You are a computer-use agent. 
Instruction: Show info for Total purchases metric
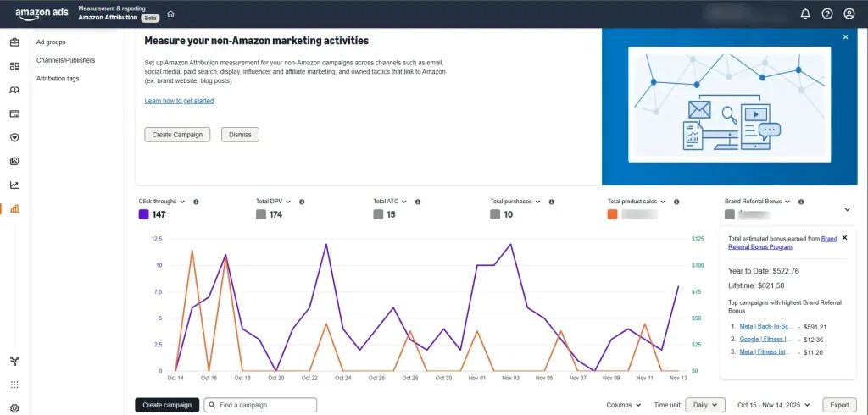click(x=551, y=202)
